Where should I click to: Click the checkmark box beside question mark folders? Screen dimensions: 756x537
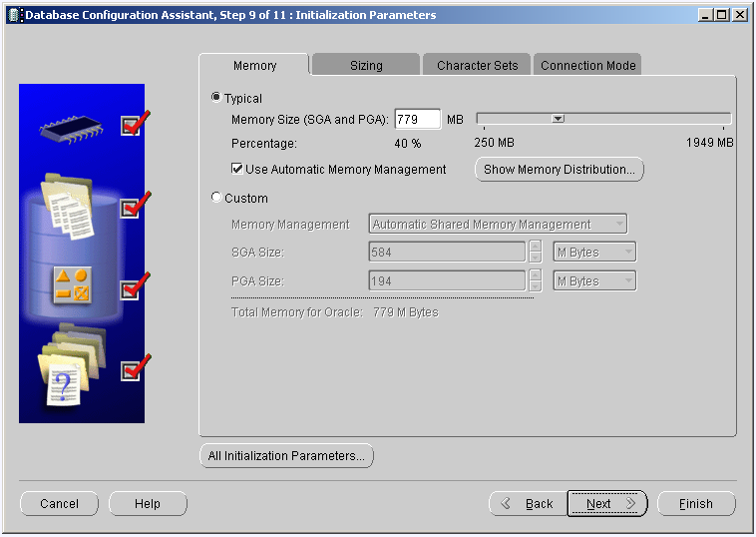pyautogui.click(x=131, y=371)
